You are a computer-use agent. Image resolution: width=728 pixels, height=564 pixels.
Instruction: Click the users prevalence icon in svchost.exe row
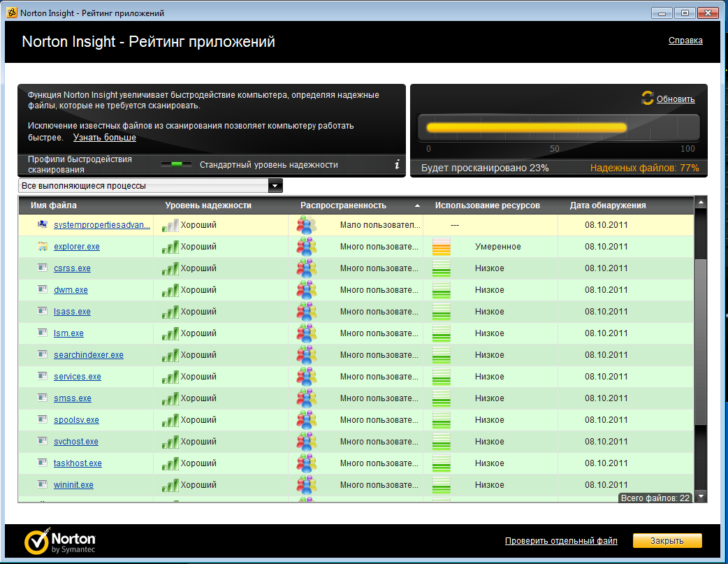(x=307, y=442)
